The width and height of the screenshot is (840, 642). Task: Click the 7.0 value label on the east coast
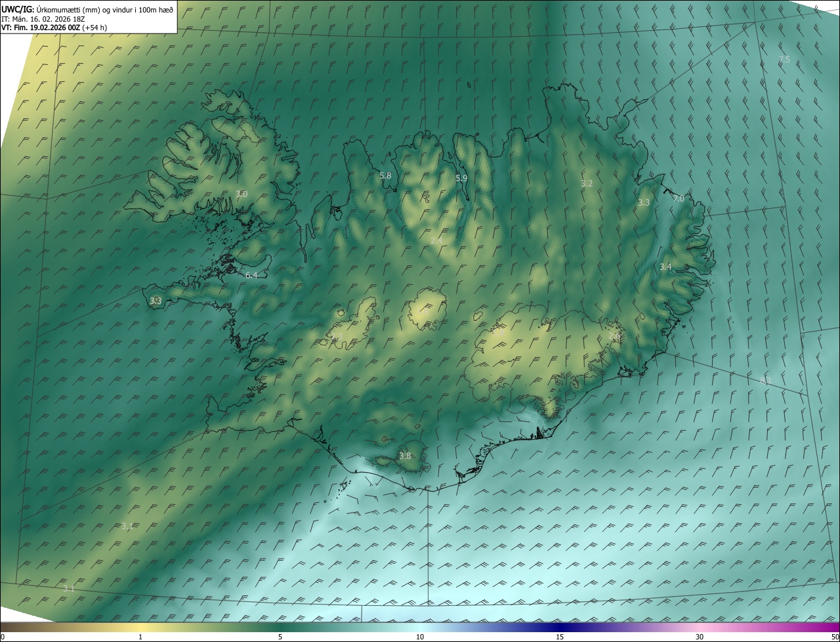pyautogui.click(x=679, y=198)
